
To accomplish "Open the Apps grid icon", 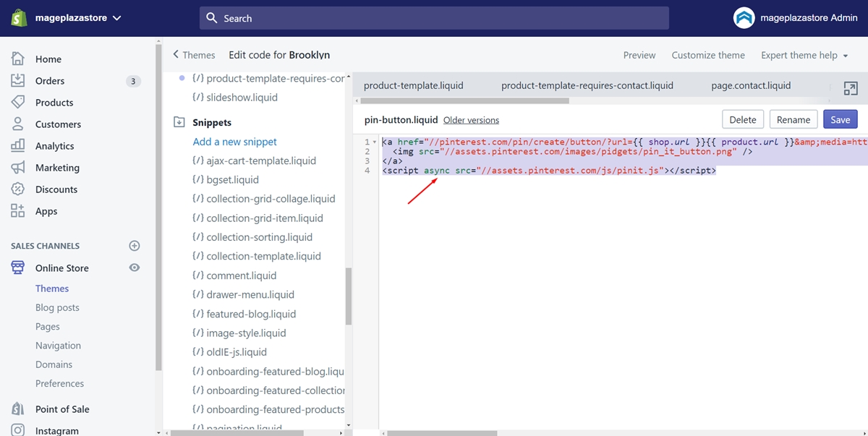I will pos(18,211).
